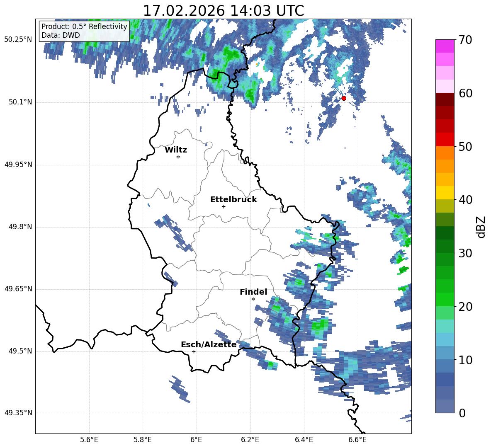Screen dimensions: 491x448
Task: Click the turquoise colorbar segment below 20
Action: [445, 326]
